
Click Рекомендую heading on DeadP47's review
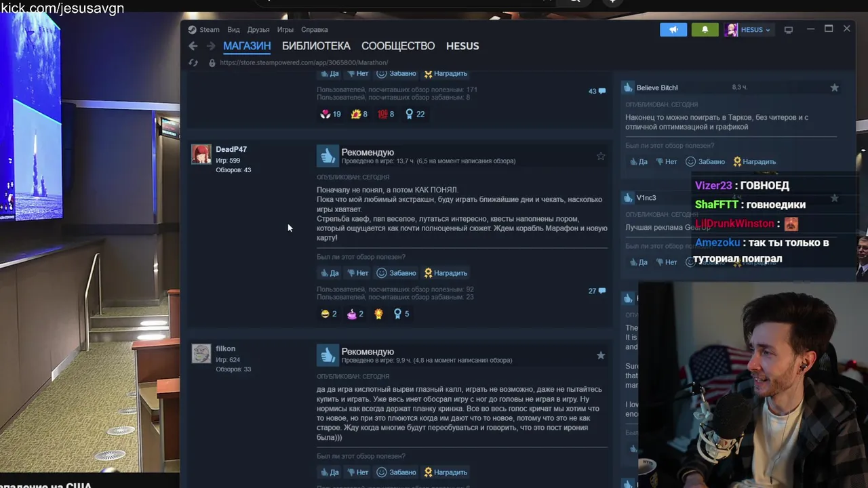point(368,152)
